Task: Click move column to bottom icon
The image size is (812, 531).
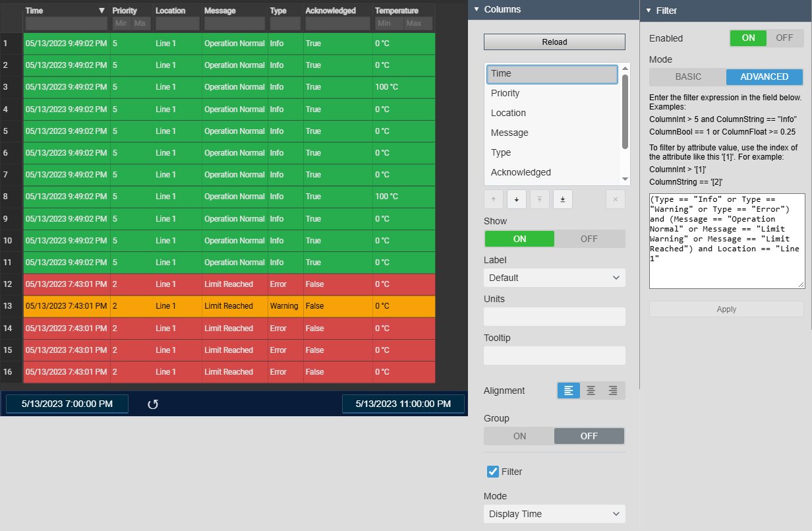Action: [x=562, y=199]
